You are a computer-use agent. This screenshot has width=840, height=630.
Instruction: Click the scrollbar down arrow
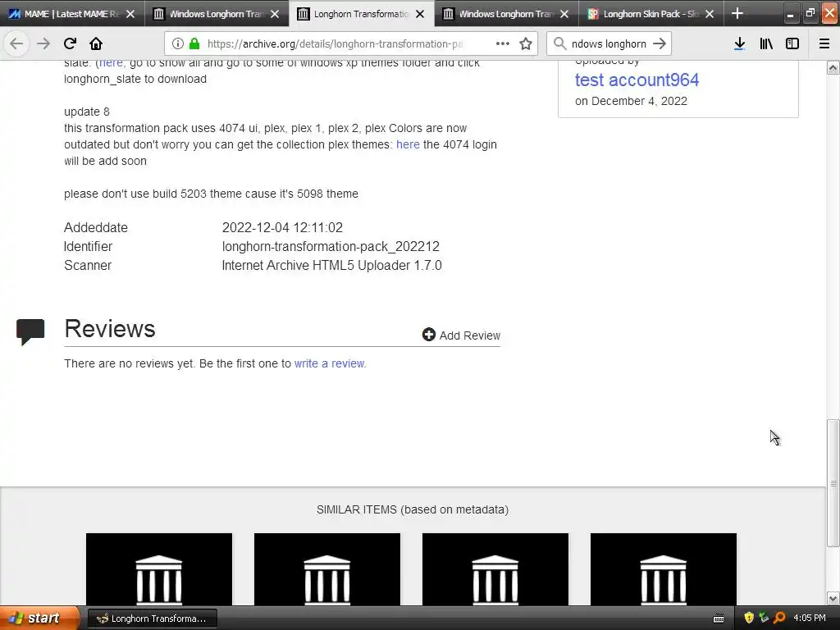coord(833,598)
